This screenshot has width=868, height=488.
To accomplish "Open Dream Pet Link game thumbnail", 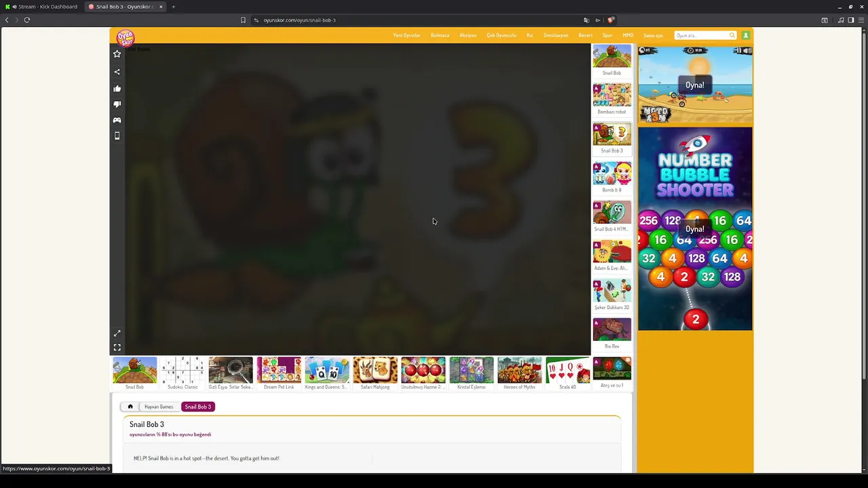I will click(279, 373).
